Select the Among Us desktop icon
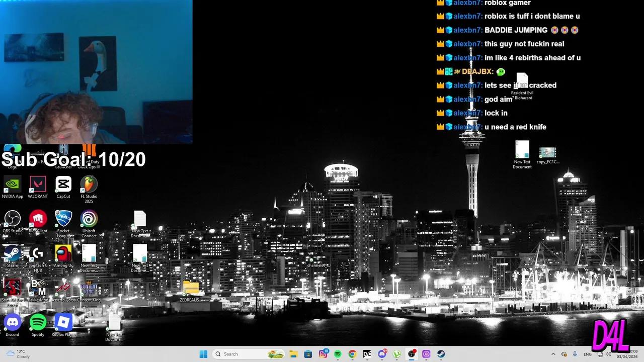The height and width of the screenshot is (362, 644). (x=63, y=254)
